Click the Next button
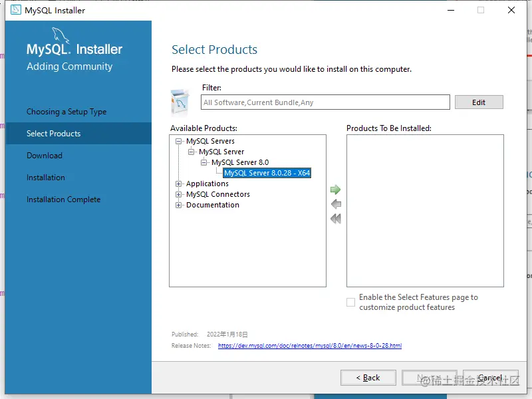The image size is (532, 399). pyautogui.click(x=429, y=378)
